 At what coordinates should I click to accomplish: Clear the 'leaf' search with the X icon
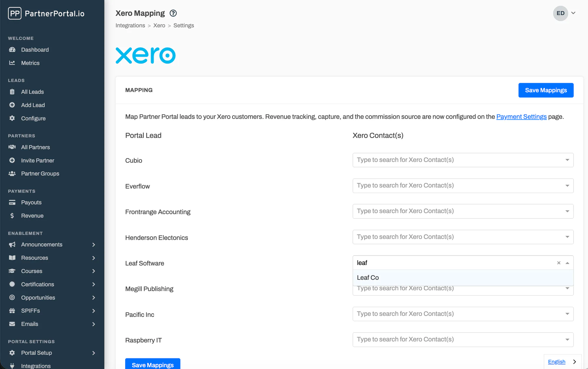[559, 263]
